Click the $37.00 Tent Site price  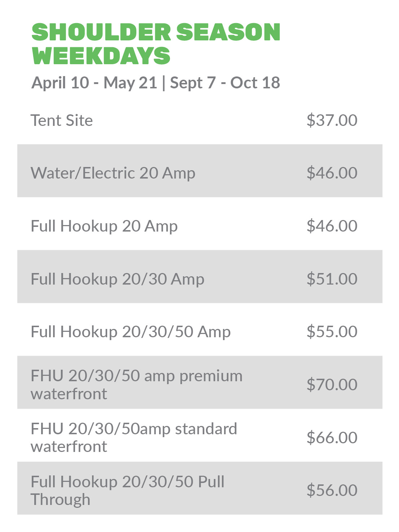[332, 120]
